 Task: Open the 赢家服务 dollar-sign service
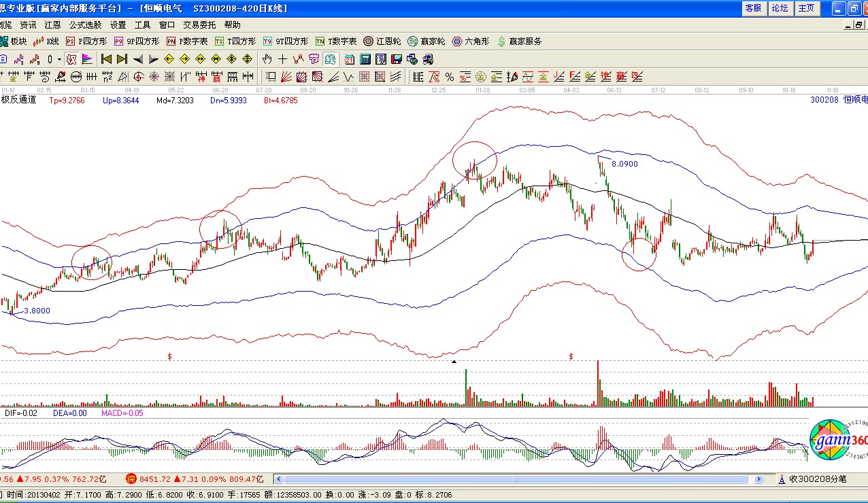pos(520,41)
